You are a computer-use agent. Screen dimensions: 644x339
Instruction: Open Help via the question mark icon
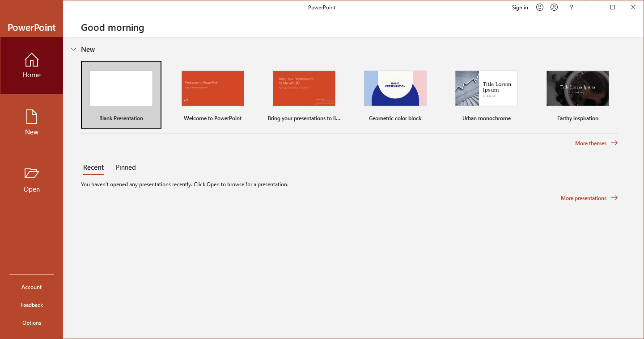(x=571, y=7)
